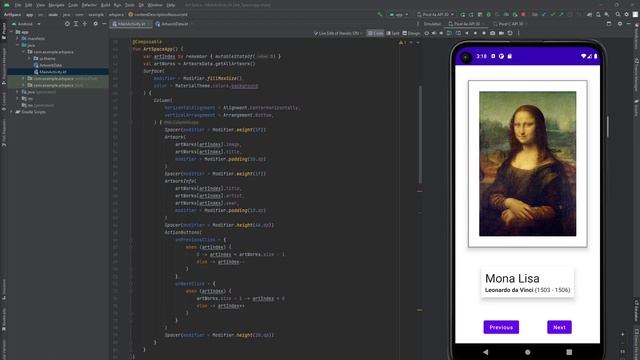
Task: Click the red Stop icon
Action: tap(523, 14)
